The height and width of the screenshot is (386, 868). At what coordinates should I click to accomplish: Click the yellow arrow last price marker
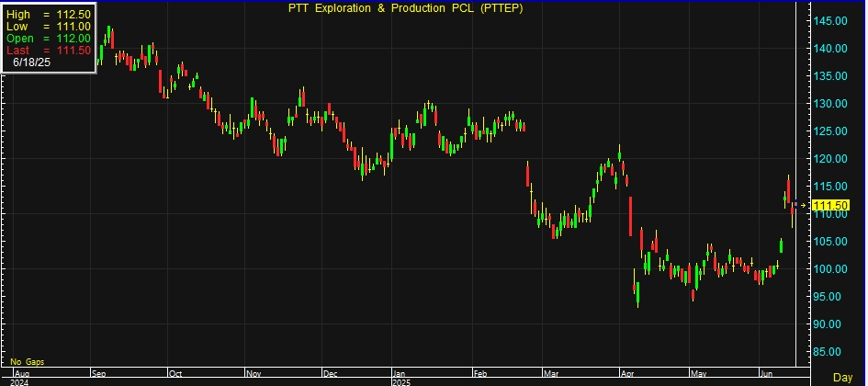pos(804,206)
